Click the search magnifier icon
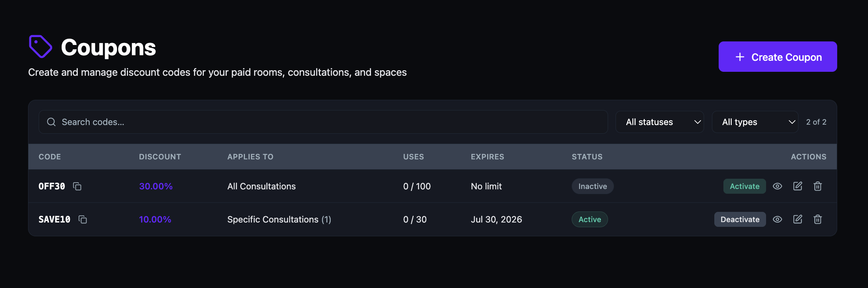The width and height of the screenshot is (868, 288). tap(51, 122)
